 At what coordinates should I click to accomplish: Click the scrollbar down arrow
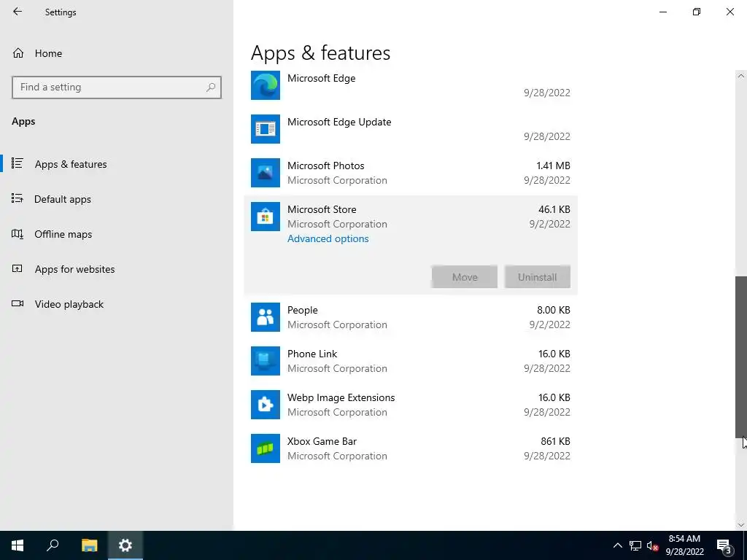741,525
